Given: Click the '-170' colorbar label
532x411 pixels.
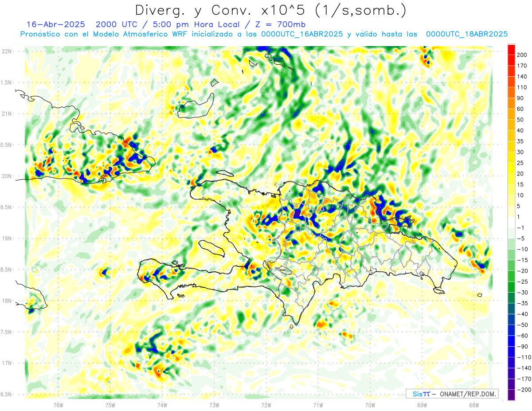Looking at the screenshot, I should click(524, 379).
